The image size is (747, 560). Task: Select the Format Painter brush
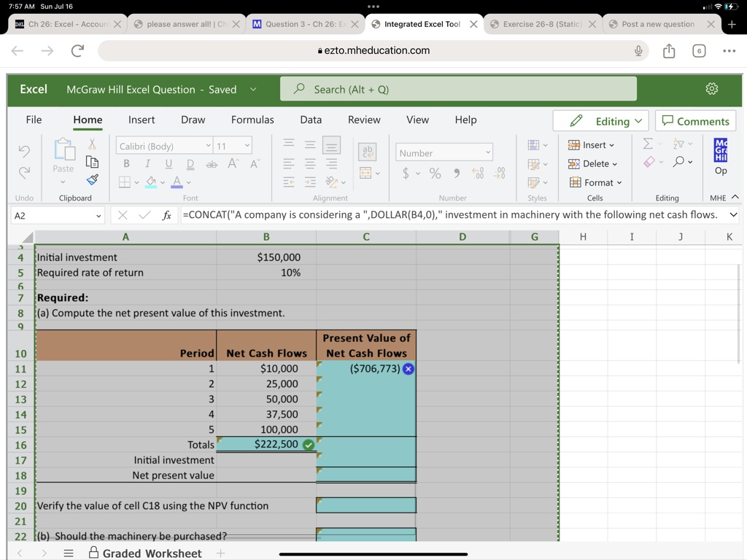coord(92,180)
